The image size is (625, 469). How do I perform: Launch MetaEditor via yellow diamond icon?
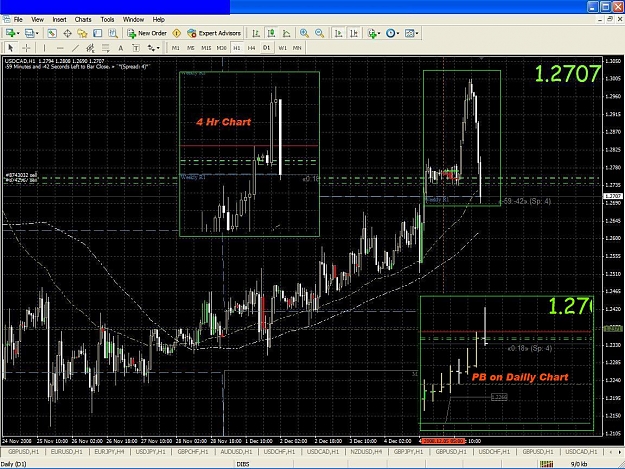(177, 33)
